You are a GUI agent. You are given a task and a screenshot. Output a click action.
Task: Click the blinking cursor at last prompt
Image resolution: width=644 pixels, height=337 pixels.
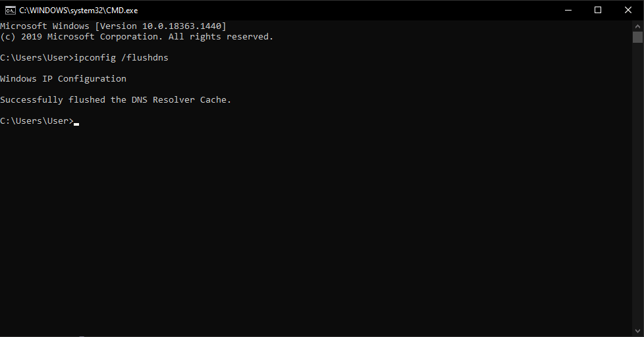pyautogui.click(x=76, y=122)
